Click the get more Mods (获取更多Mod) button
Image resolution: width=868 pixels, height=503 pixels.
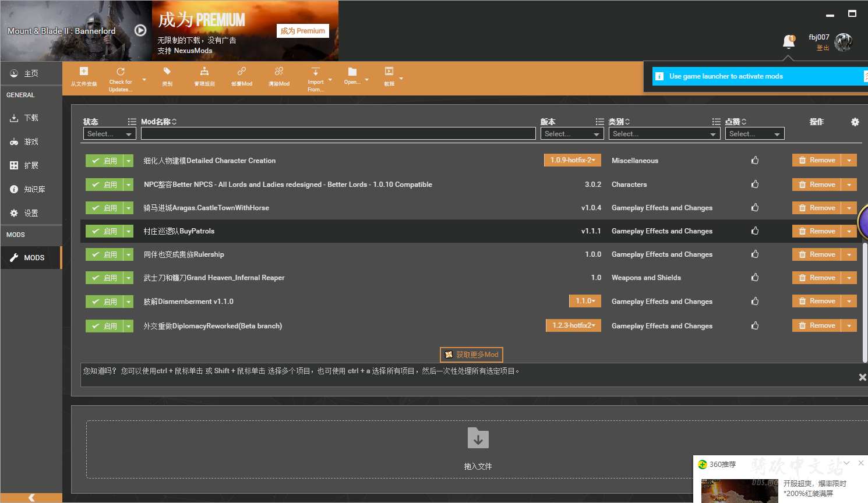pos(471,355)
